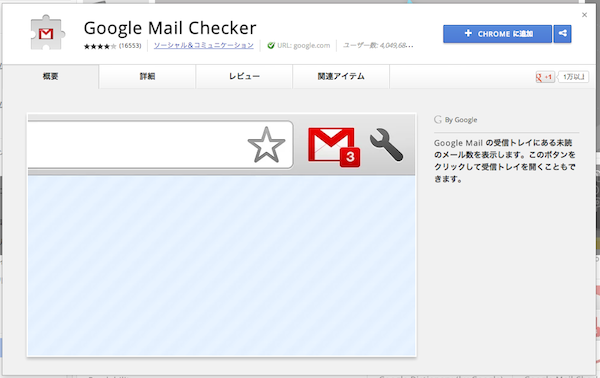Click the By Google author text
This screenshot has width=600, height=378.
click(461, 120)
